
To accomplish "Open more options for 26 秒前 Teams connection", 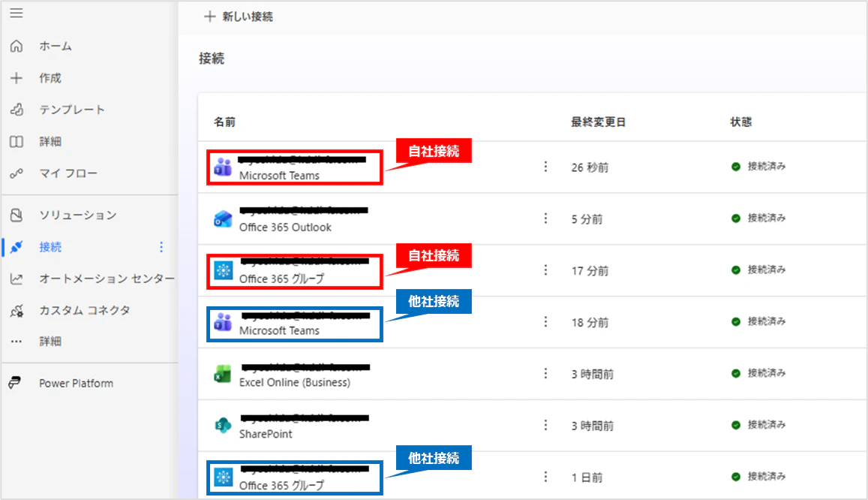I will 545,167.
